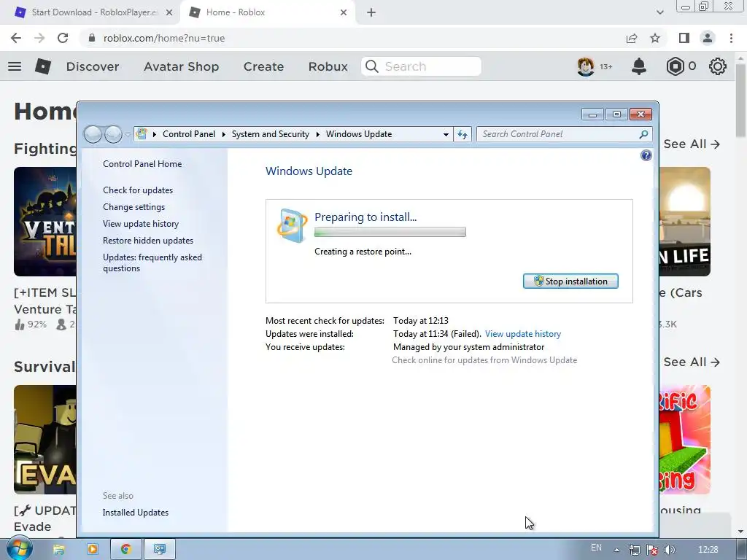Open the Venture Tale game thumbnail
The image size is (747, 560).
click(x=44, y=222)
